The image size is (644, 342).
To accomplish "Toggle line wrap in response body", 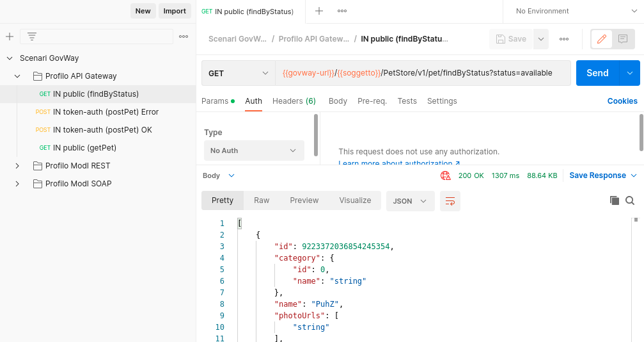I will click(x=450, y=201).
